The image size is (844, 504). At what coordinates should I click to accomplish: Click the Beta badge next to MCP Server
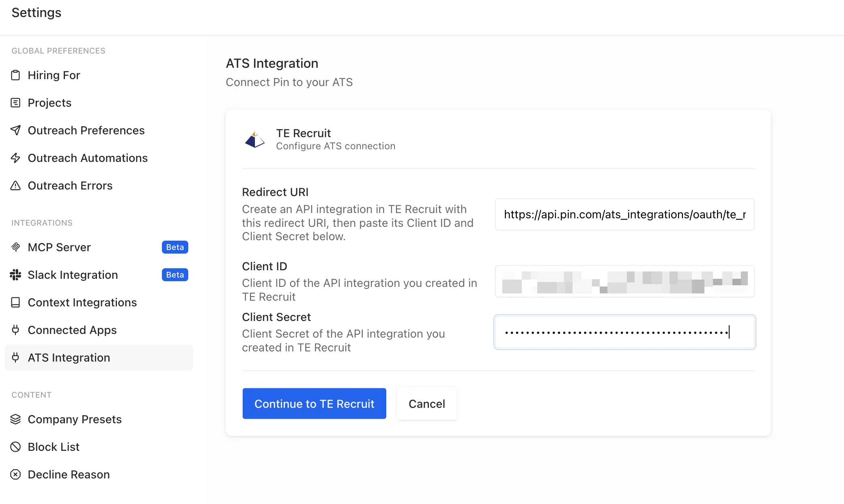(x=175, y=247)
